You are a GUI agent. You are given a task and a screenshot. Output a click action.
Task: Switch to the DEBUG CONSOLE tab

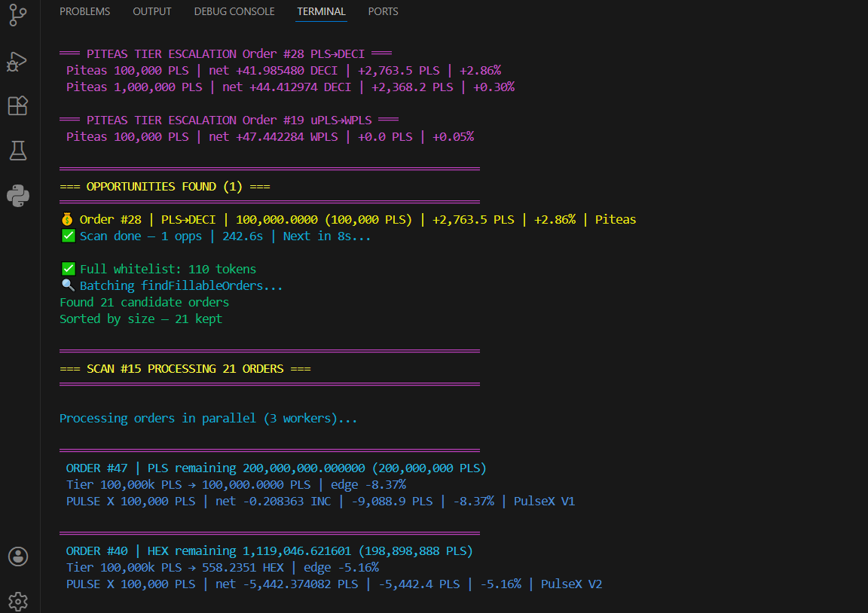tap(234, 11)
